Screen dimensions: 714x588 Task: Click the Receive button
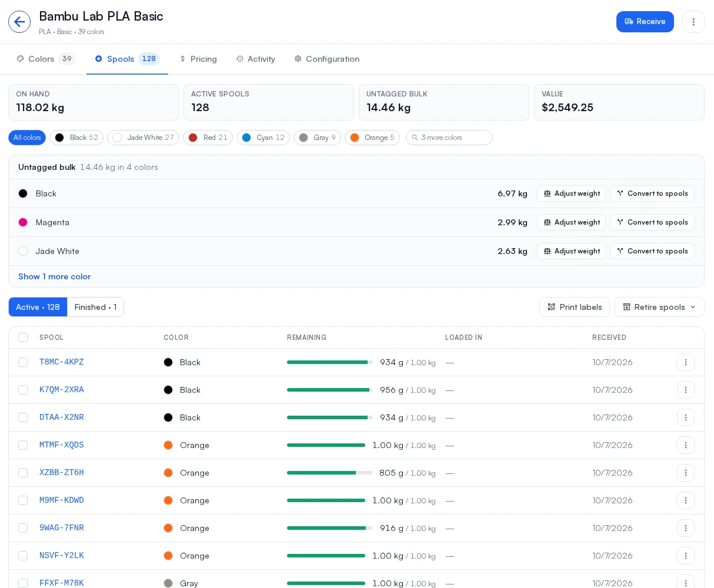coord(645,22)
